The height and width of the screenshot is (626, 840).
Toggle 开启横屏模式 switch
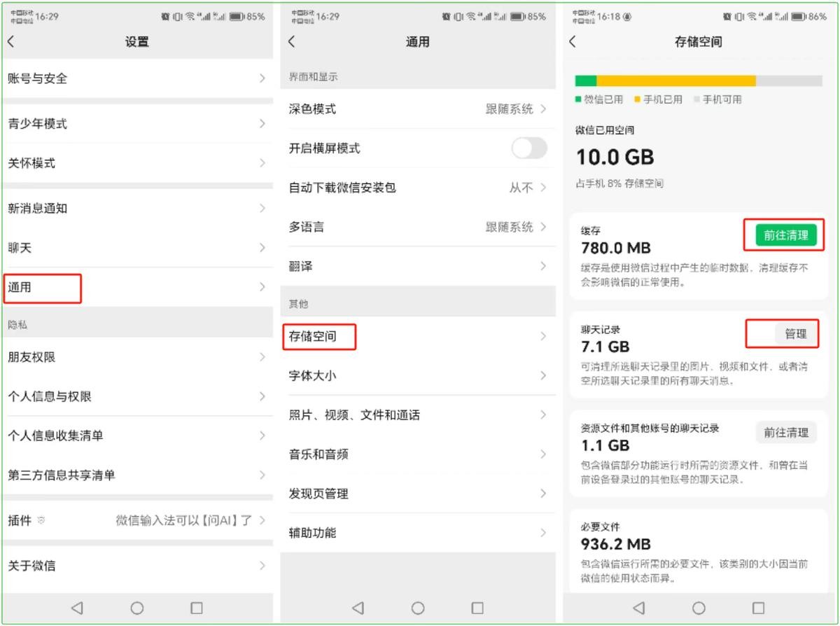tap(528, 148)
